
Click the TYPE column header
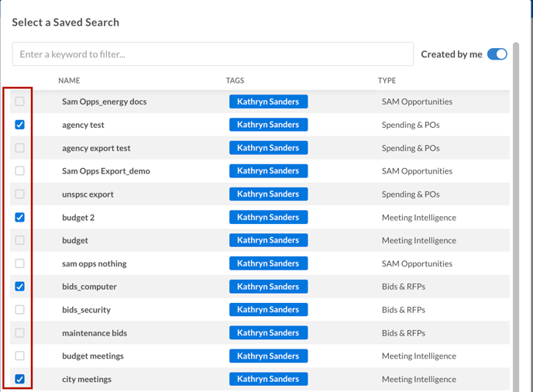387,81
